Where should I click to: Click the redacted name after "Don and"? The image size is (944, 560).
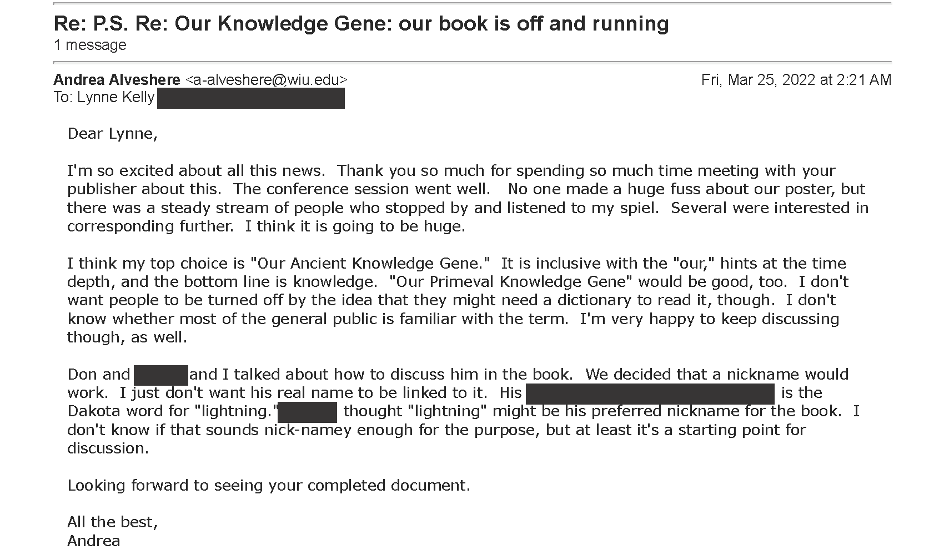[161, 375]
